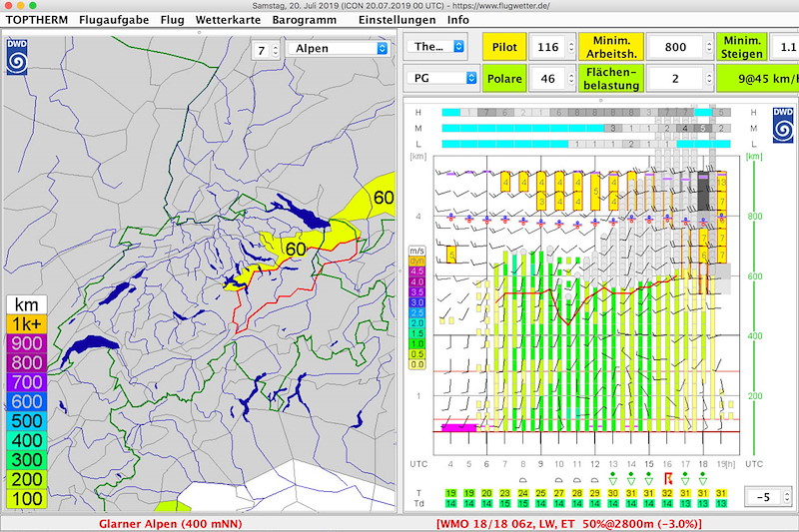Click the green macOS maximize button
The image size is (799, 532).
(x=33, y=5)
